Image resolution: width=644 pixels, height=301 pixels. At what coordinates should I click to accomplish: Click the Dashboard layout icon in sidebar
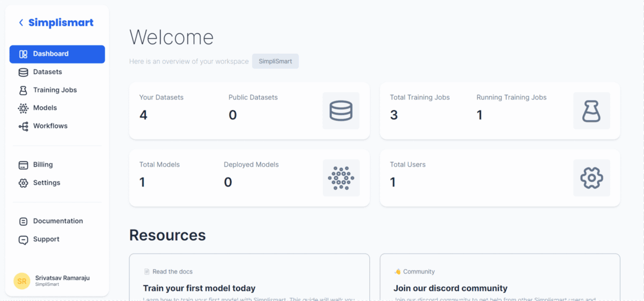pos(23,54)
